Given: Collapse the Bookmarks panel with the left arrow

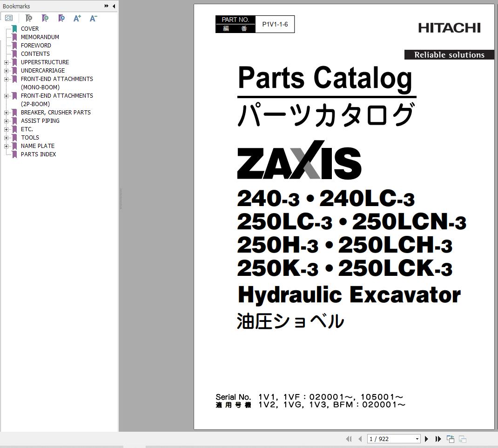Looking at the screenshot, I should [114, 6].
